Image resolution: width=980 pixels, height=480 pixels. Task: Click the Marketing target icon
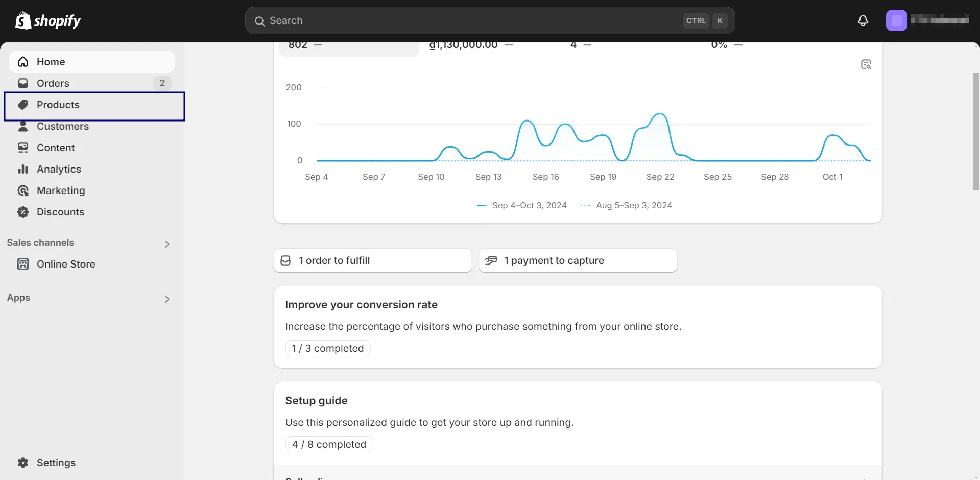(23, 190)
